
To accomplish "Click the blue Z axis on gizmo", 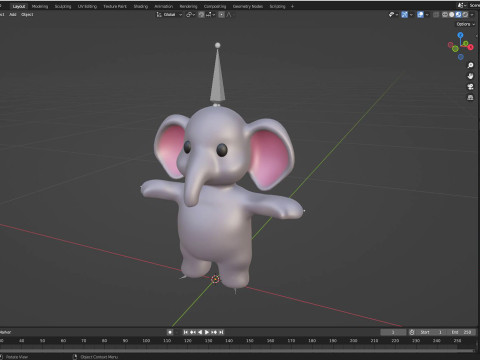I will (460, 35).
